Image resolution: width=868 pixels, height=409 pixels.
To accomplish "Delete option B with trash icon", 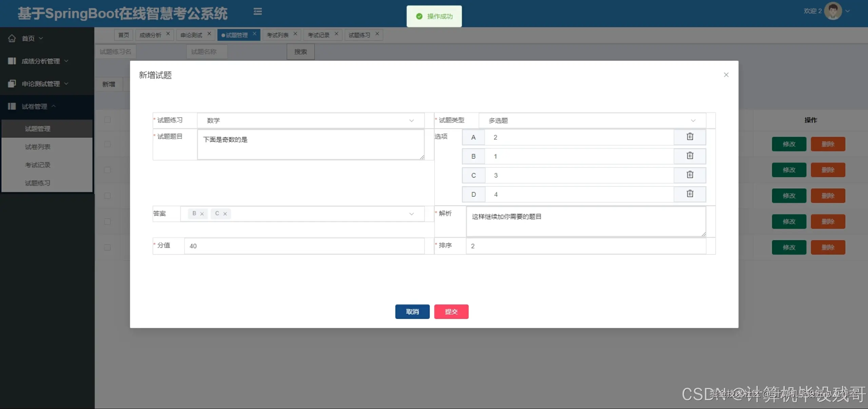I will 690,156.
